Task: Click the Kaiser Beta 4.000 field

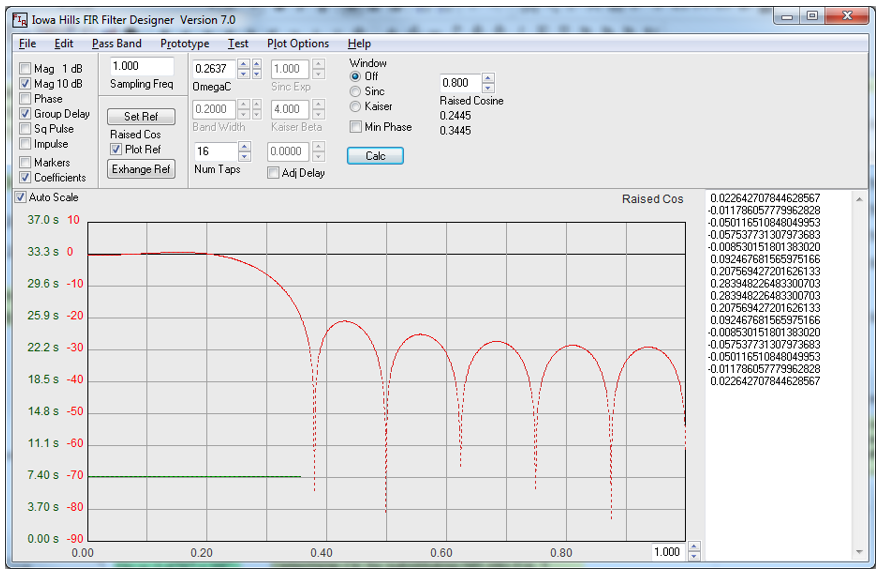Action: 290,109
